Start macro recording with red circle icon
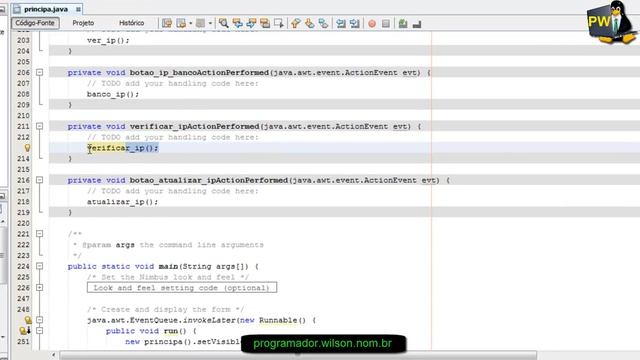 pos(372,24)
